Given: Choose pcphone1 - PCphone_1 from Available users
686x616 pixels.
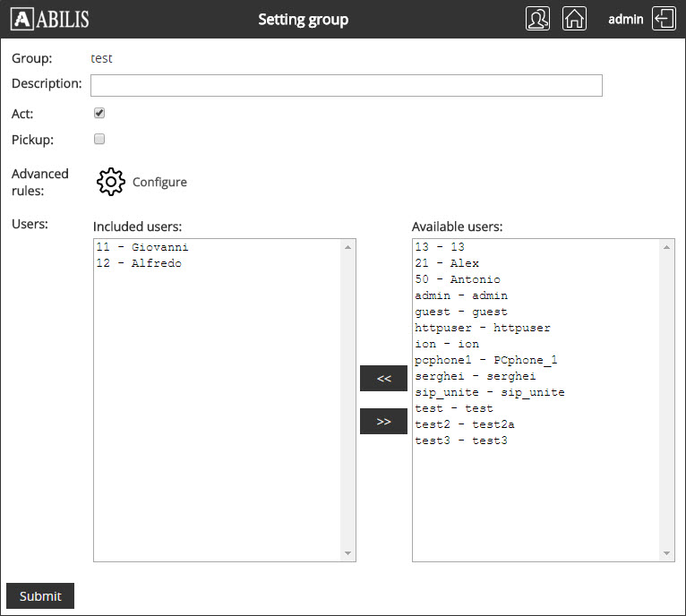Looking at the screenshot, I should [486, 360].
